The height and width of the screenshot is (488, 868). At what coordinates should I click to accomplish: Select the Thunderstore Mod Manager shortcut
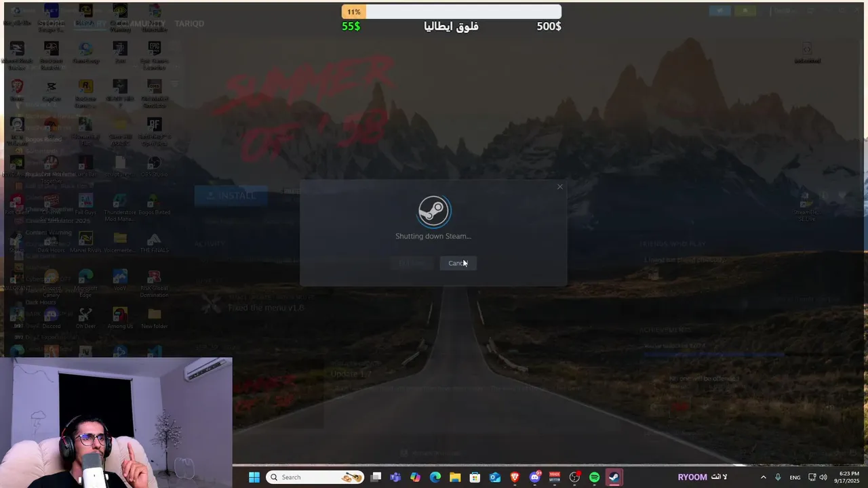click(x=120, y=207)
